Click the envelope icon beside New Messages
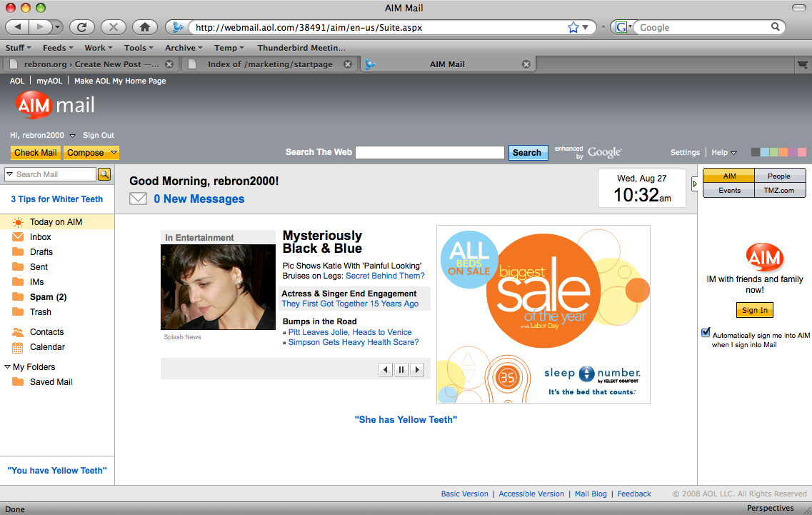 [x=138, y=199]
